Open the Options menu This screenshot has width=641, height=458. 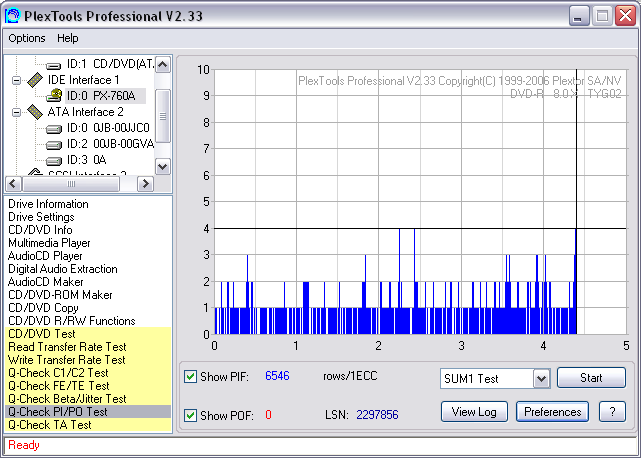point(27,38)
